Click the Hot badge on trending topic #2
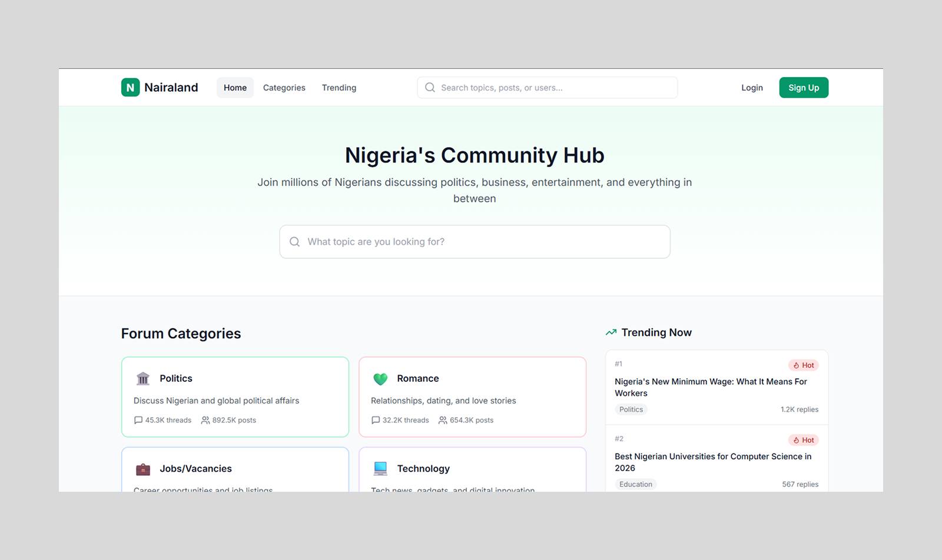The height and width of the screenshot is (560, 942). 803,439
